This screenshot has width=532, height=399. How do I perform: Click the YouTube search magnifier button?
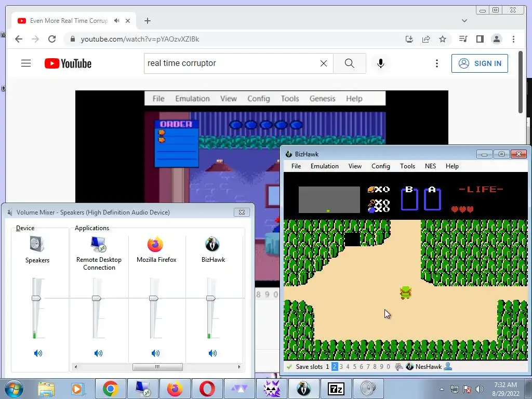point(350,63)
